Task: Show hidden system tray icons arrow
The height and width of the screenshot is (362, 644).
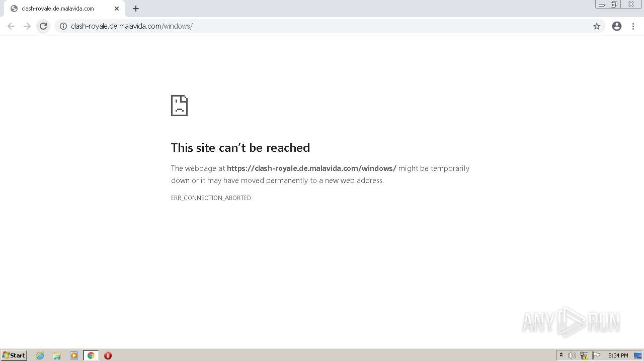Action: pos(561,355)
